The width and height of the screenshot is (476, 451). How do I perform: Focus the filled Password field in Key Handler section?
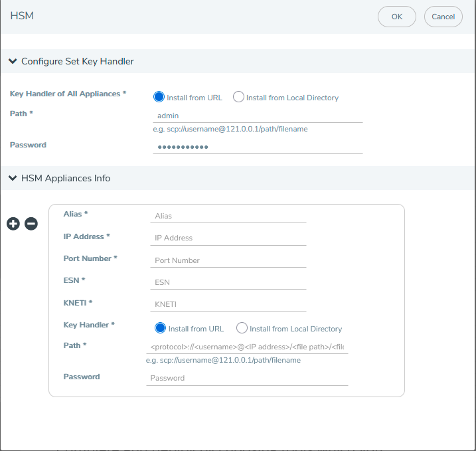point(258,147)
